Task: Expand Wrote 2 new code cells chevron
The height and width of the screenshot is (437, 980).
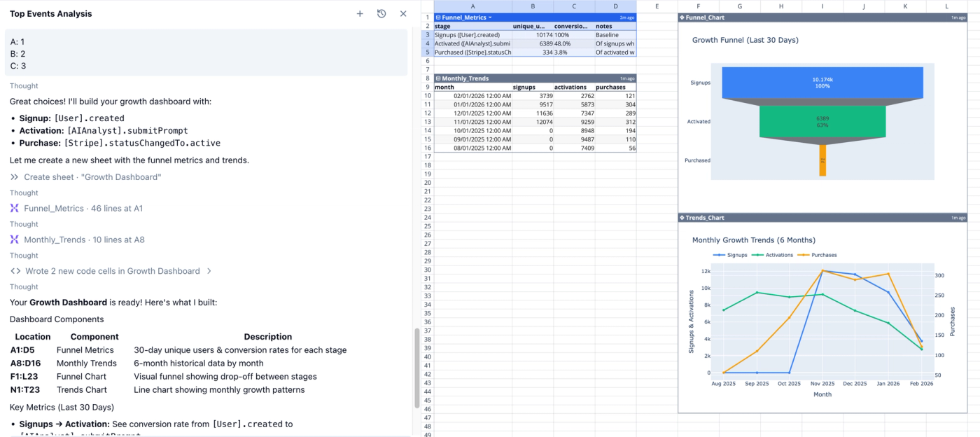Action: click(x=209, y=271)
